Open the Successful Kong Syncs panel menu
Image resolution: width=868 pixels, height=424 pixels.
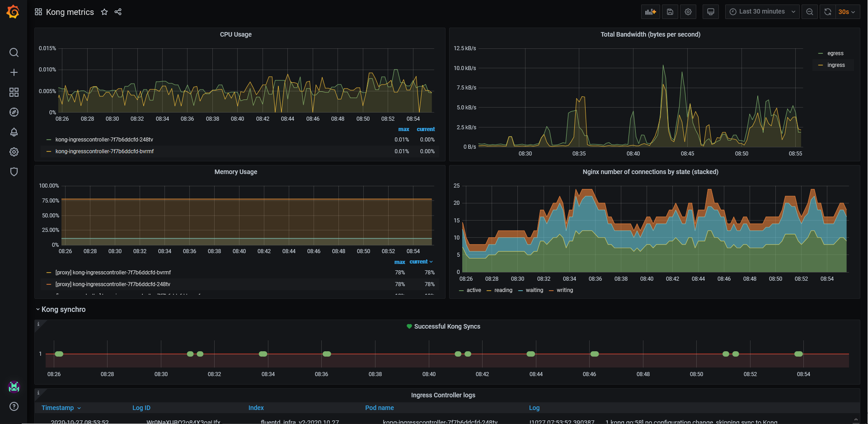point(447,326)
